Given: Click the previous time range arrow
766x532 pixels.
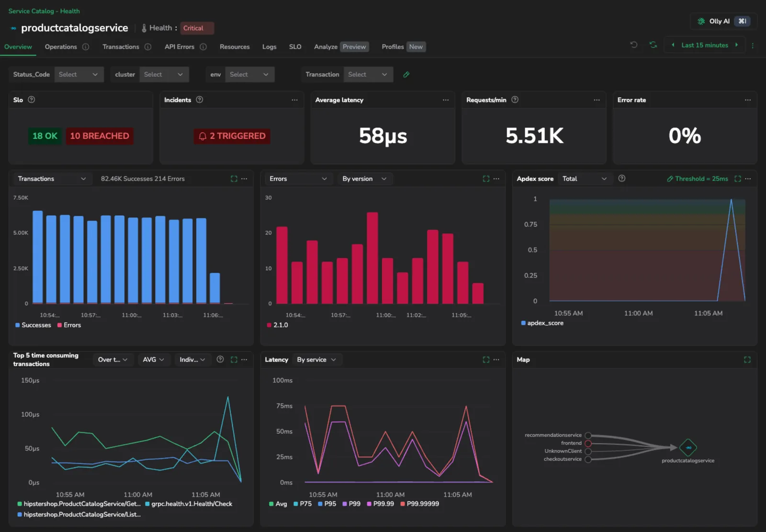Looking at the screenshot, I should (x=673, y=45).
